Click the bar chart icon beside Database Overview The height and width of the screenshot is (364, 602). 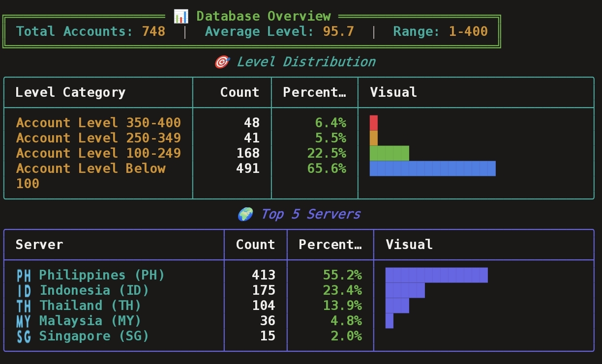click(x=181, y=16)
